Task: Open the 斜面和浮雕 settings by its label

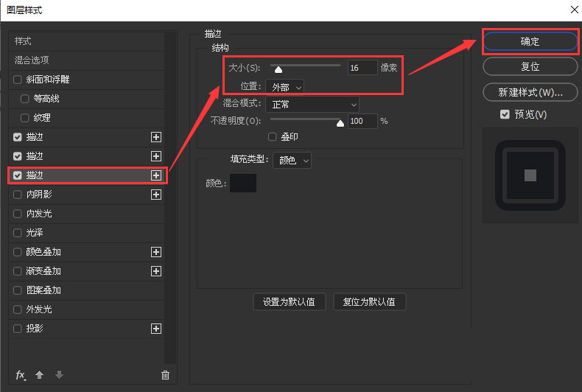Action: point(48,80)
